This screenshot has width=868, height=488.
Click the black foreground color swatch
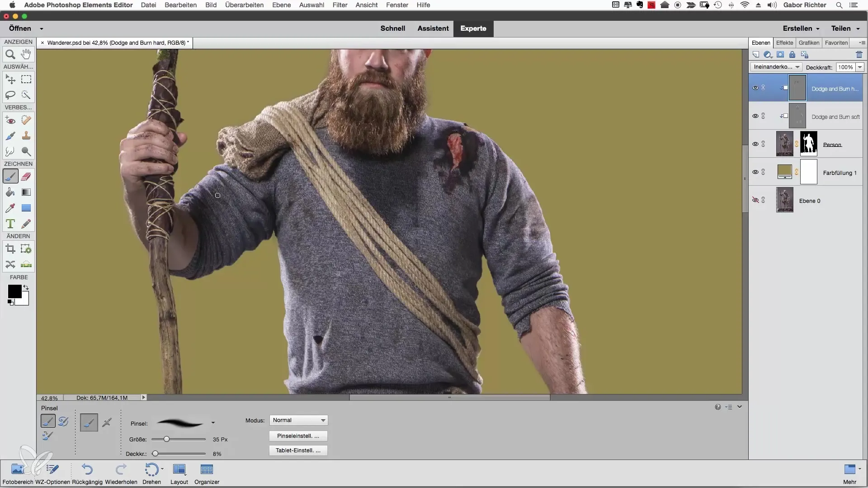[14, 291]
